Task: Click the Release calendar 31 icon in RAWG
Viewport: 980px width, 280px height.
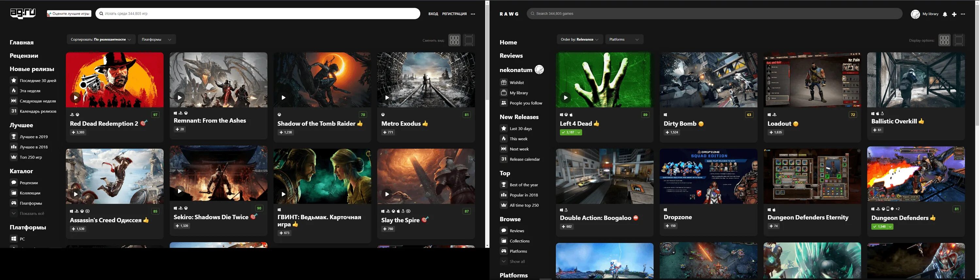Action: pos(504,159)
